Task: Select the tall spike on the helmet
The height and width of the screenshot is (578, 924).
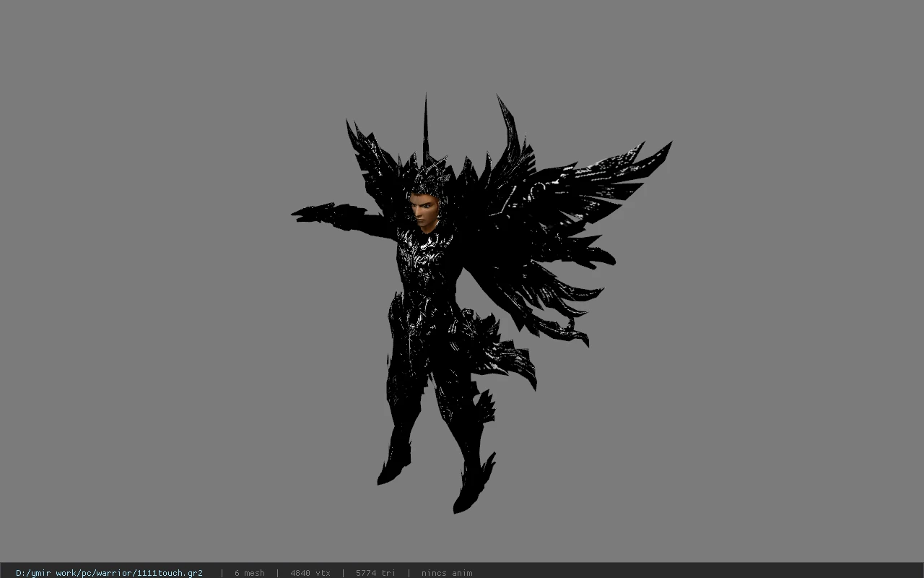Action: click(x=425, y=126)
